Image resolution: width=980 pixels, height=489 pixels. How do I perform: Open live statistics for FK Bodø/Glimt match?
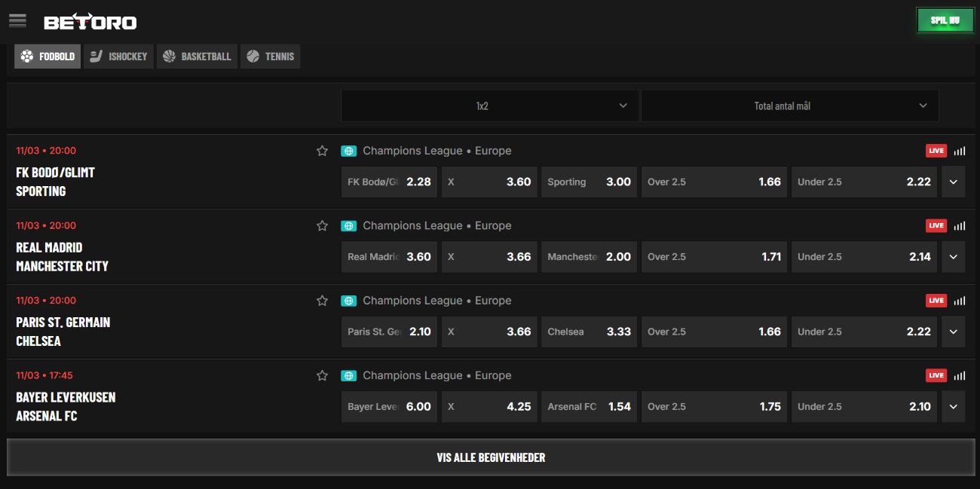click(x=959, y=151)
